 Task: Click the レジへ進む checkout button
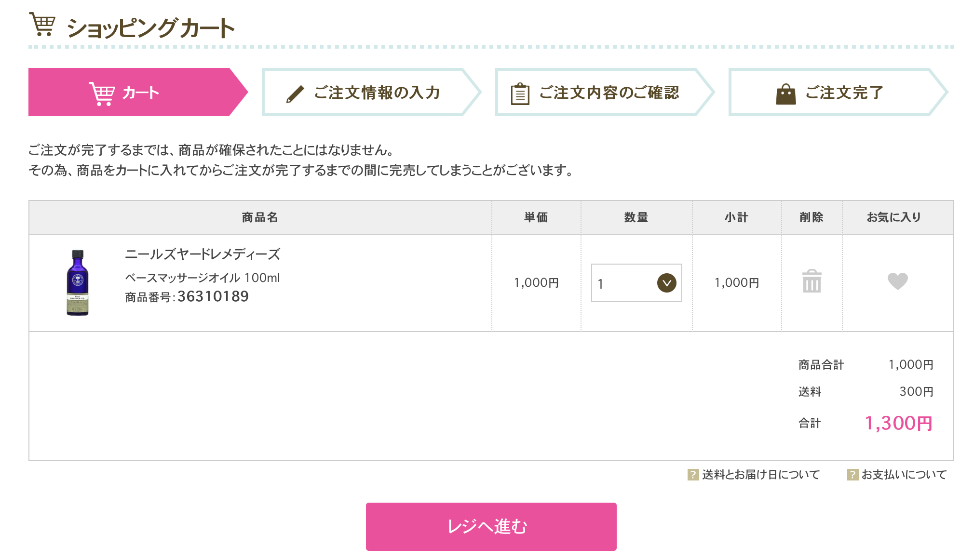(x=491, y=526)
